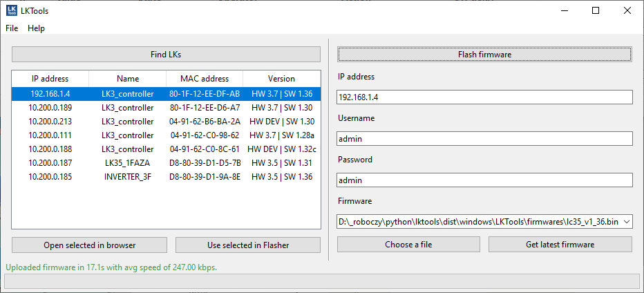Screen dimensions: 644x293
Task: Click Use selected in Flasher button
Action: click(x=248, y=245)
